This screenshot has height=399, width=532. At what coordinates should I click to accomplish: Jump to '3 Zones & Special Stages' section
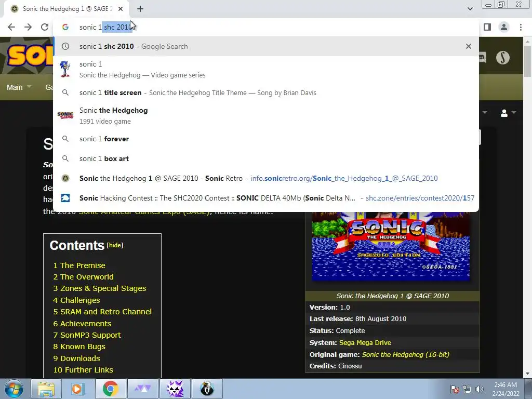click(x=99, y=288)
